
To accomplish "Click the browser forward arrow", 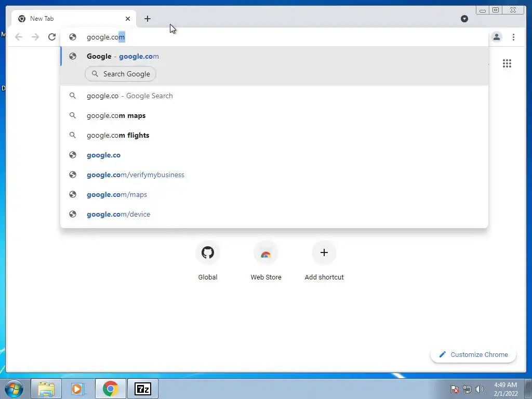I will pos(35,37).
